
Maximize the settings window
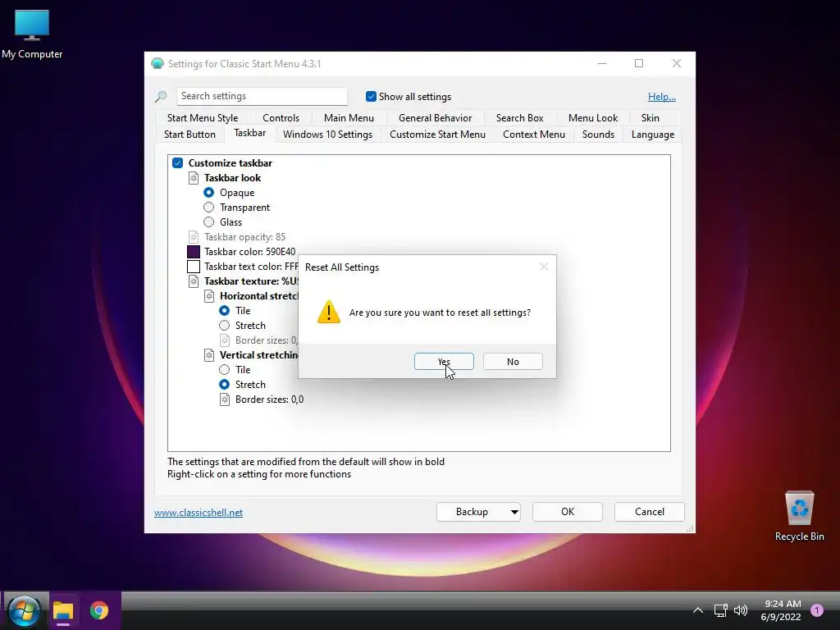point(638,63)
